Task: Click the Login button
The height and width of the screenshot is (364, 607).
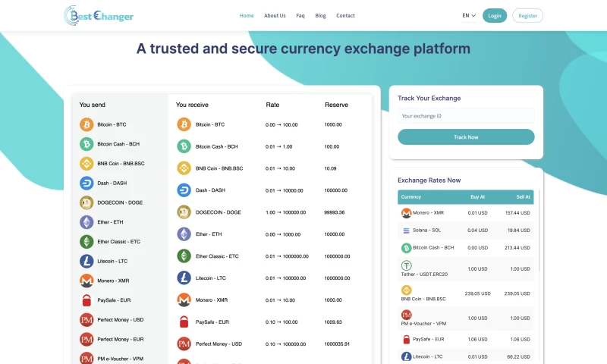Action: (x=495, y=15)
